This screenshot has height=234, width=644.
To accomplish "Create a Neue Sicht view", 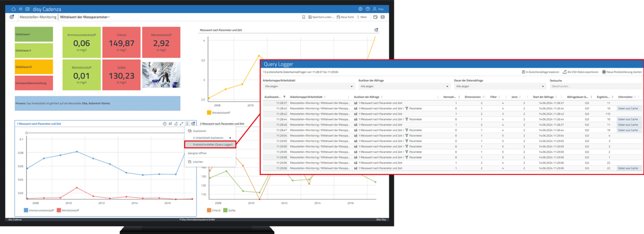I will (345, 17).
